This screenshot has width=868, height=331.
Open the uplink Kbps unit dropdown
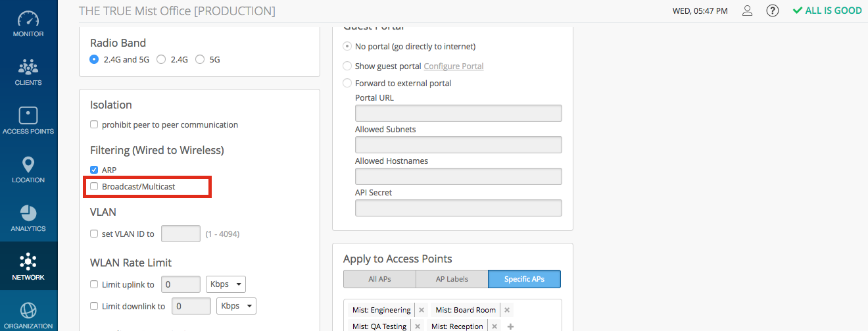[x=226, y=285]
